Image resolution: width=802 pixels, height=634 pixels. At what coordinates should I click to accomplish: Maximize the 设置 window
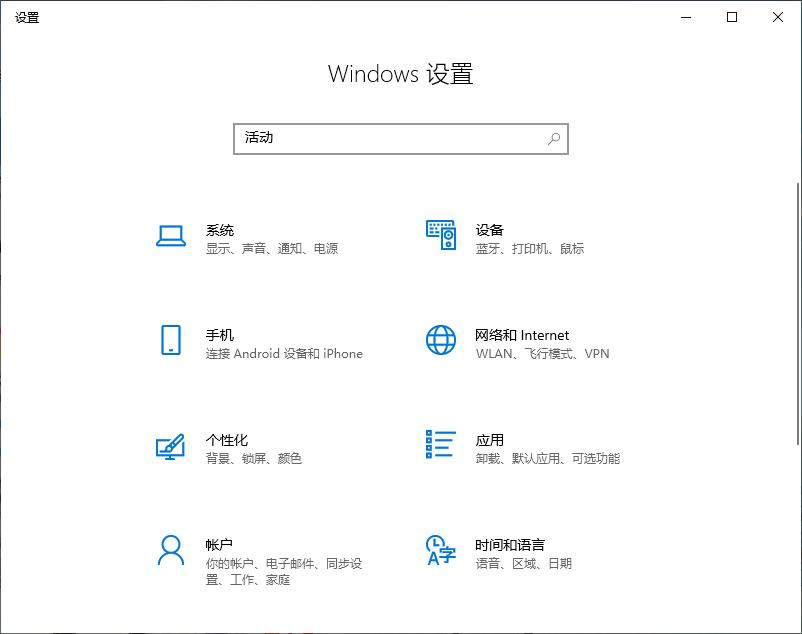tap(732, 17)
